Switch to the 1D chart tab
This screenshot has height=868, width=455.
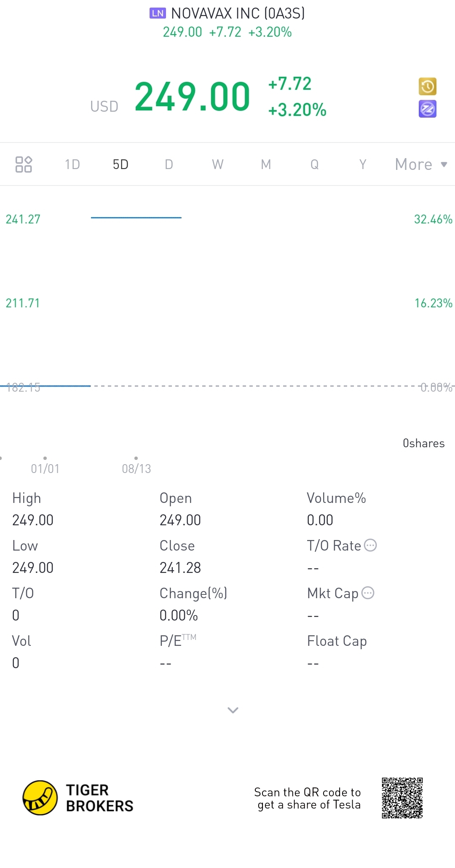[72, 164]
